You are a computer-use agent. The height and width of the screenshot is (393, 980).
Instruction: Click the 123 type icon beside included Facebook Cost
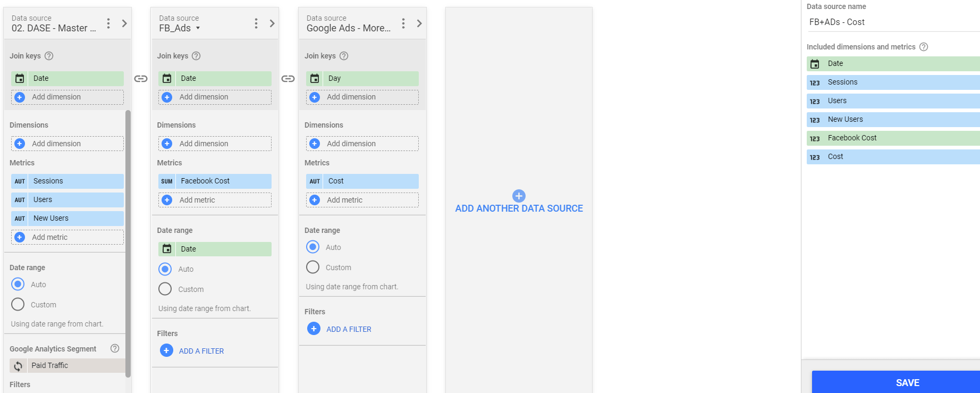815,139
